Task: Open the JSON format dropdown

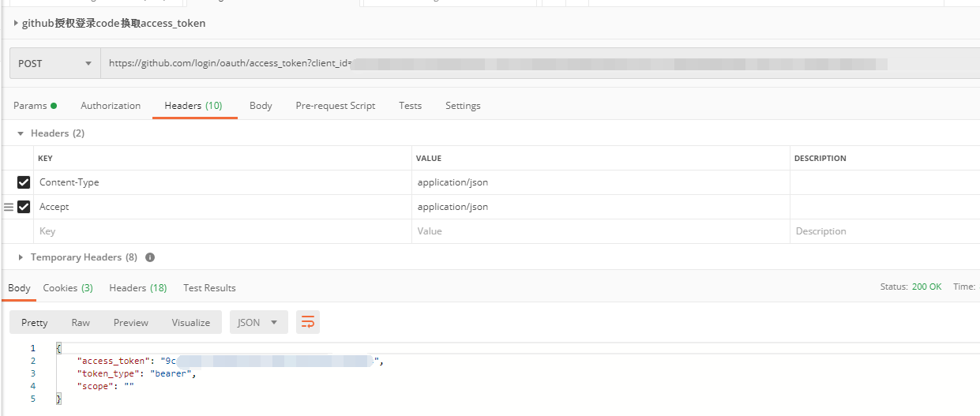Action: (258, 322)
